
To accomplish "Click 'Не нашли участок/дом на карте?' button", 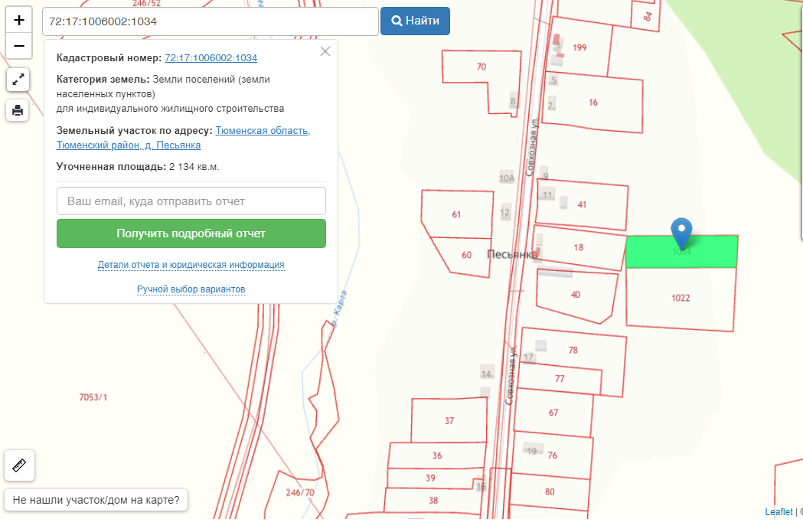I will click(x=96, y=501).
